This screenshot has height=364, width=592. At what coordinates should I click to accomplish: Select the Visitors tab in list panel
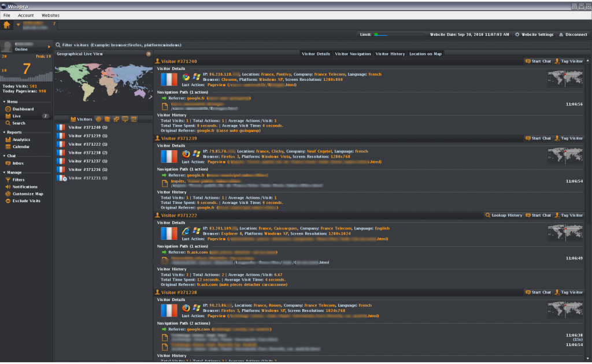coord(81,119)
